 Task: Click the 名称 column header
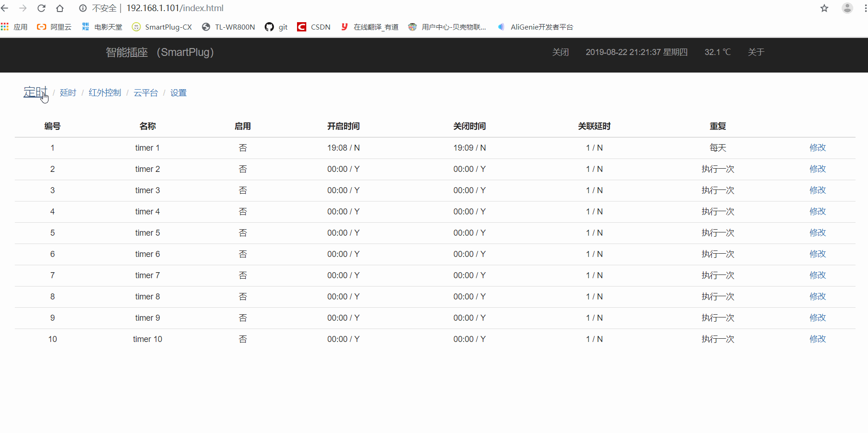pos(148,126)
